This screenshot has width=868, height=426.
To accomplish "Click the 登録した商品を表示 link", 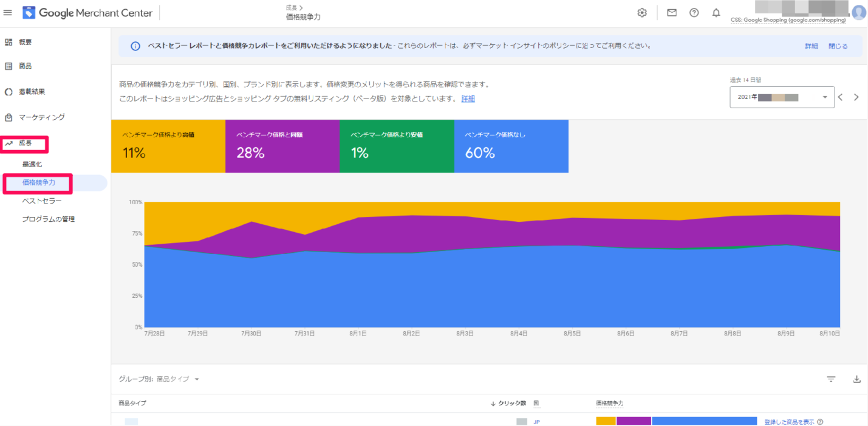I will pos(789,422).
